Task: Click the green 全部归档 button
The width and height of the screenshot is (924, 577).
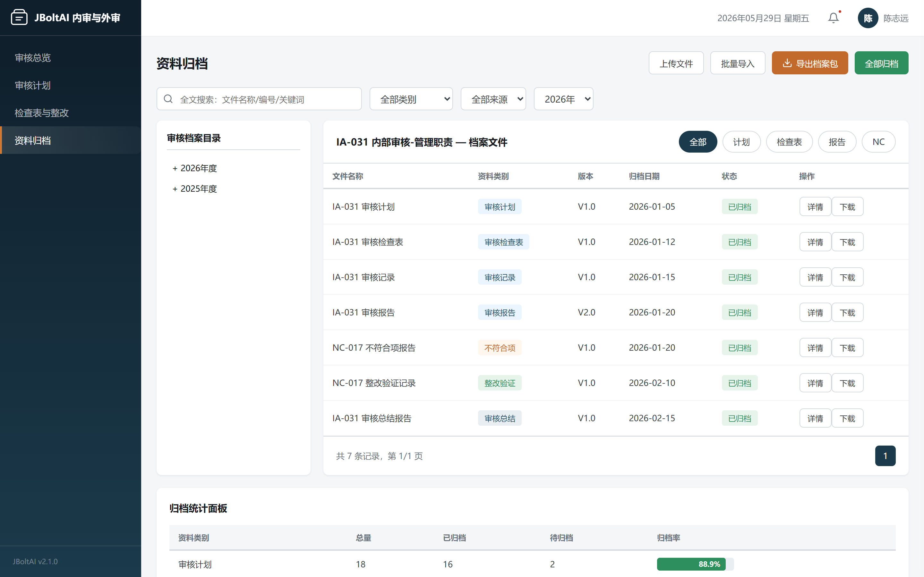Action: tap(881, 63)
